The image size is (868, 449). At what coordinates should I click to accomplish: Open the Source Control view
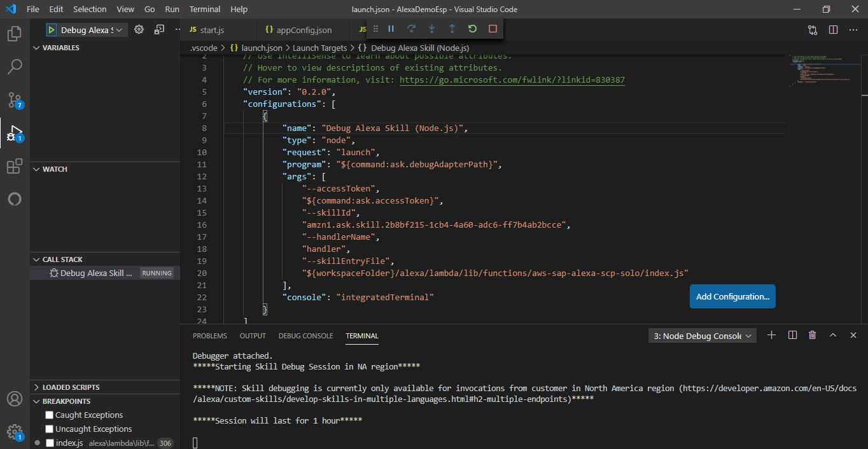coord(14,100)
